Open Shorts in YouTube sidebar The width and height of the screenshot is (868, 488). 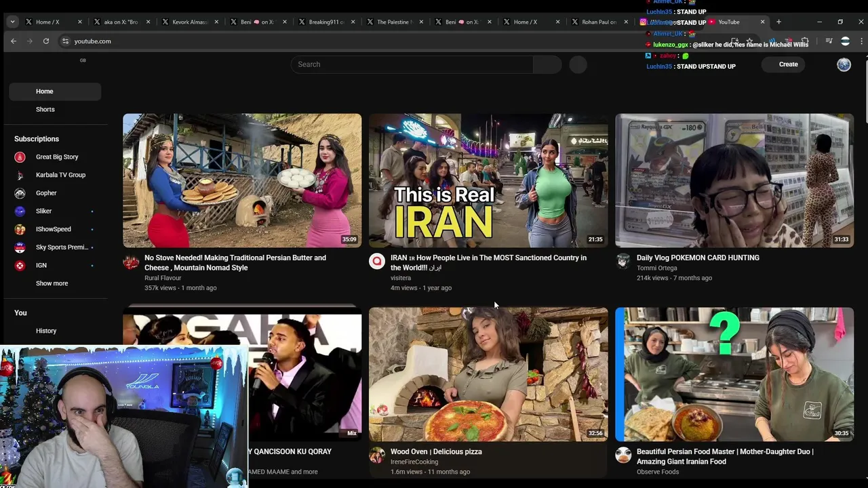[55, 109]
